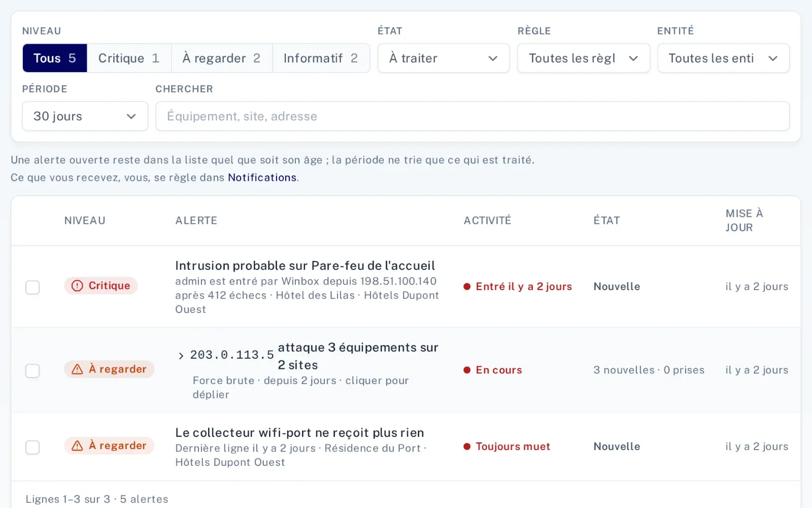The width and height of the screenshot is (812, 508).
Task: Open the collecteur wifi-port ne reçoit plus rien alert
Action: [299, 433]
